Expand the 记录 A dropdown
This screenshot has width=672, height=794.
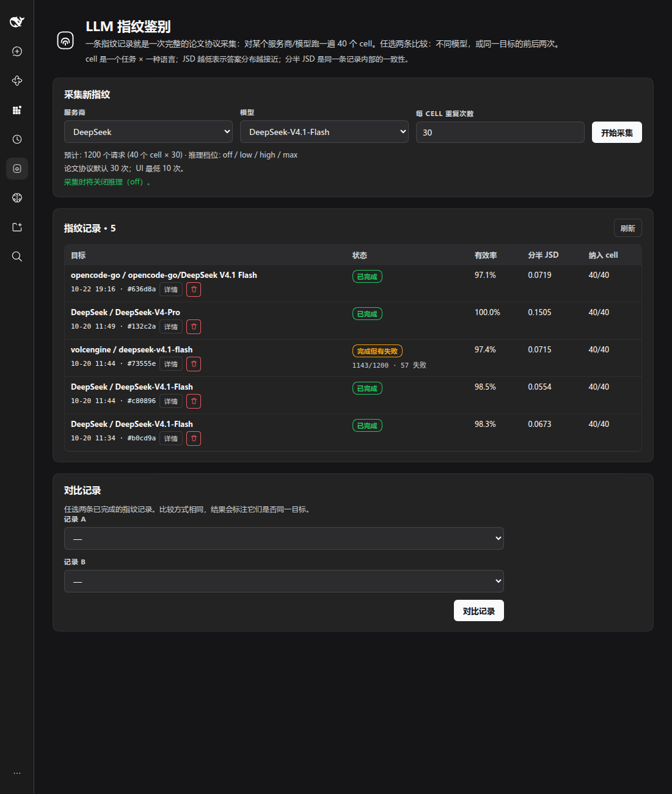pos(284,538)
